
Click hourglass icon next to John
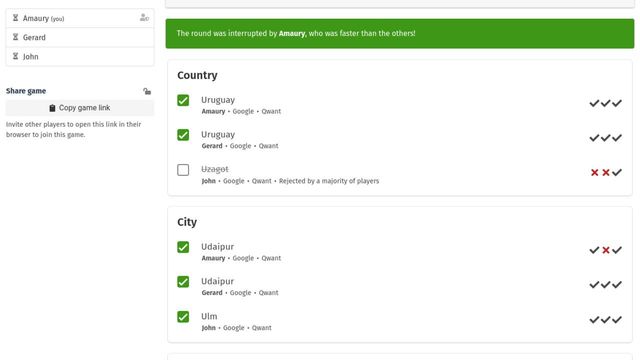pos(16,56)
